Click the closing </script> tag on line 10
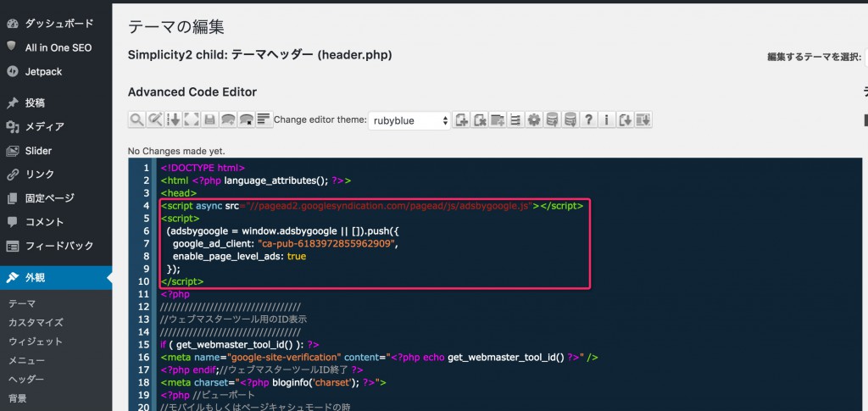 coord(183,281)
